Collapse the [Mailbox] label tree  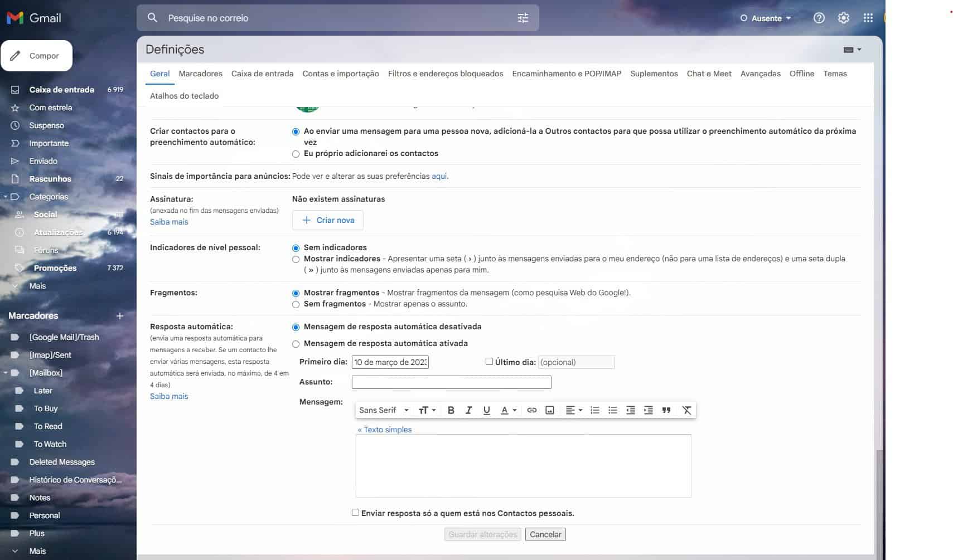click(x=6, y=373)
